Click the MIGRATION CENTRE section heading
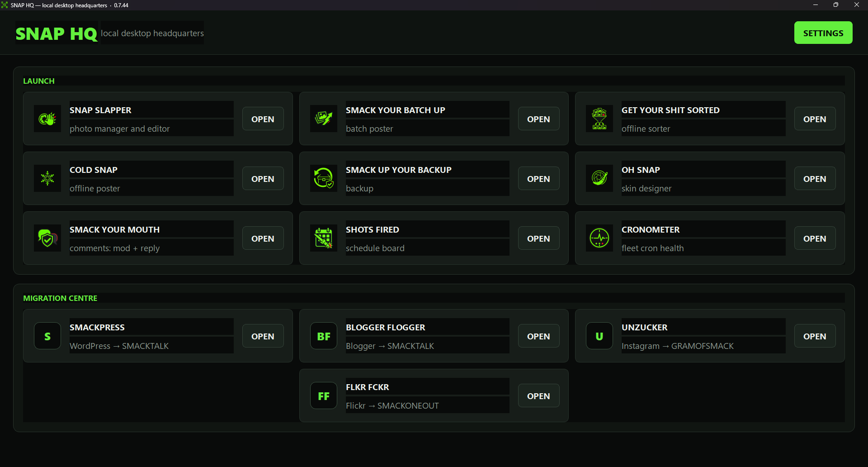The height and width of the screenshot is (467, 868). click(60, 298)
